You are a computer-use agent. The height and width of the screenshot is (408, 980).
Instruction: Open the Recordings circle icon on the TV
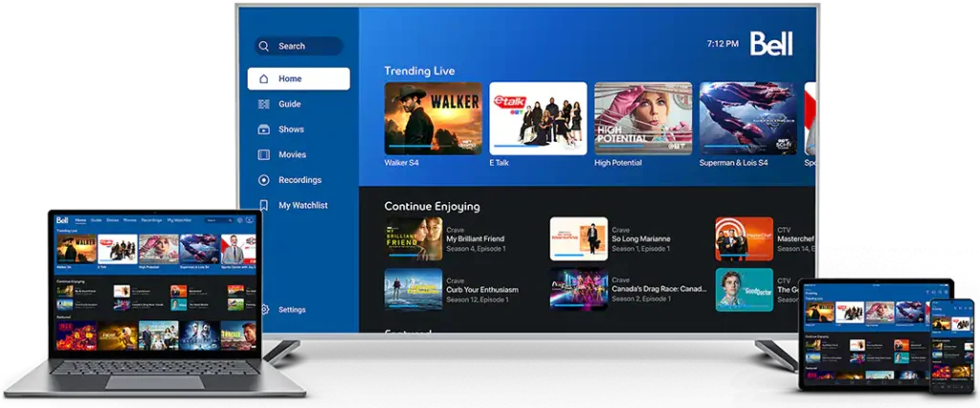[263, 180]
